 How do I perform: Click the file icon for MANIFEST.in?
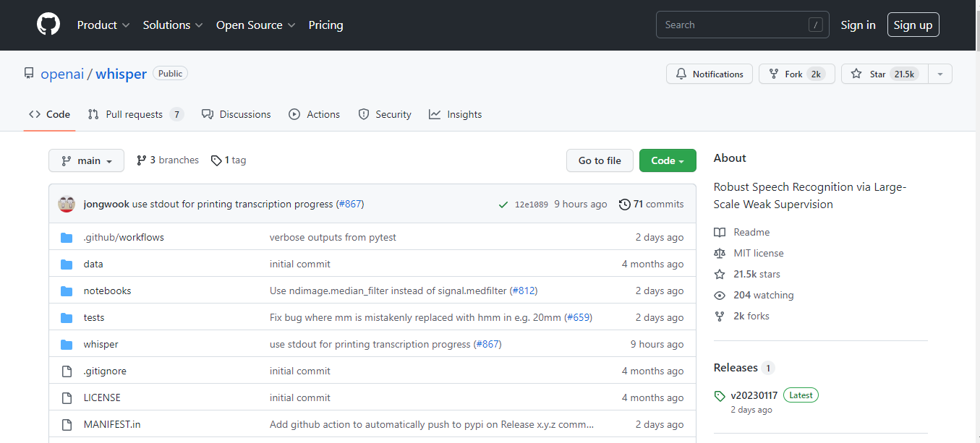pyautogui.click(x=67, y=424)
